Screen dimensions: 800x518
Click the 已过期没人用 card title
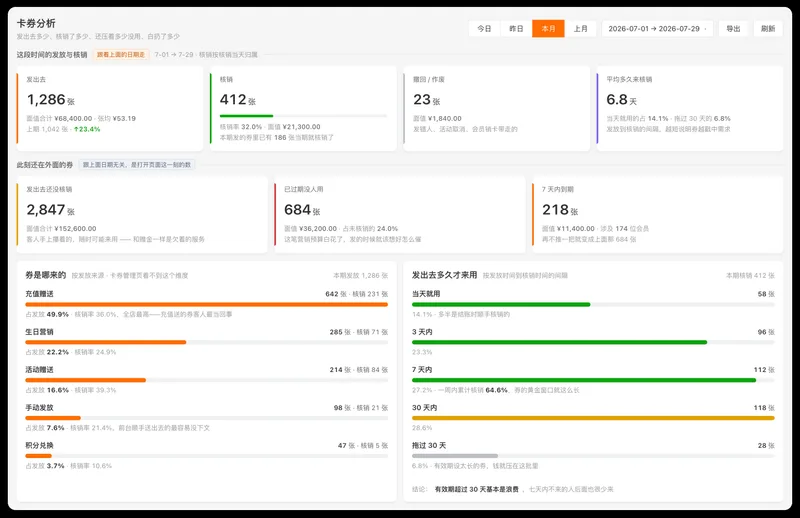304,189
